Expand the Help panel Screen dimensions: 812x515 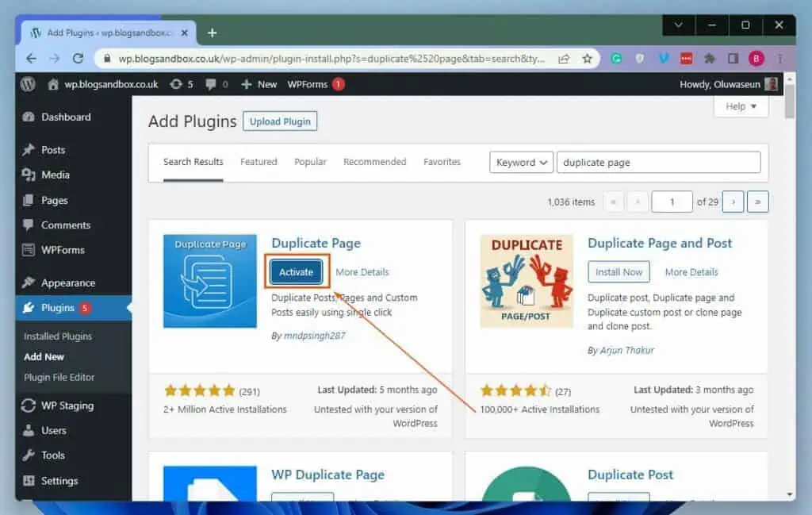[740, 106]
